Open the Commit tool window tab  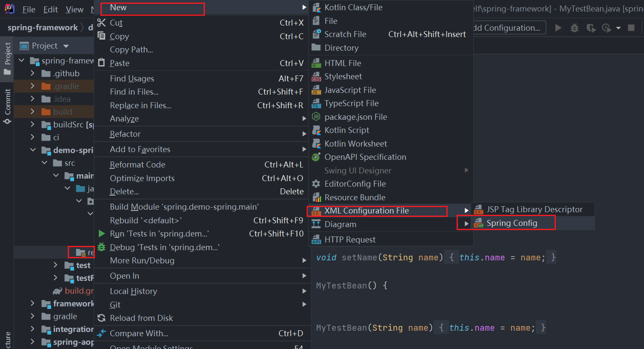[x=7, y=107]
